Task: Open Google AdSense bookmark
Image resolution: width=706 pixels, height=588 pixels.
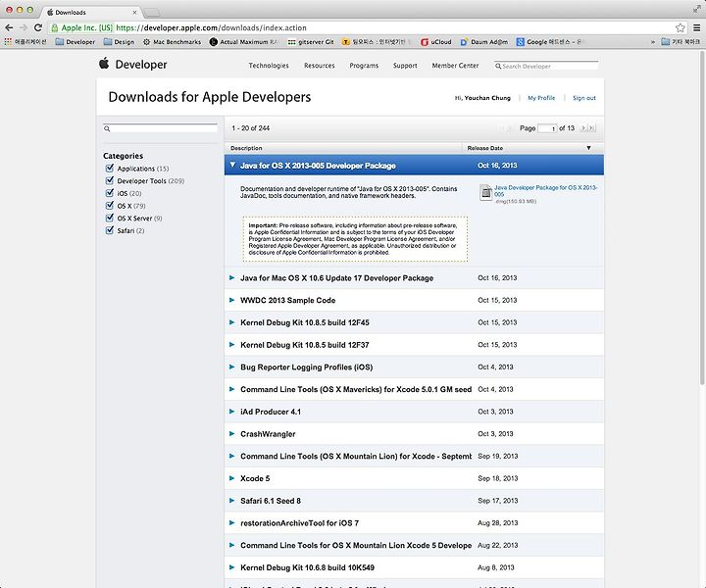Action: coord(550,42)
